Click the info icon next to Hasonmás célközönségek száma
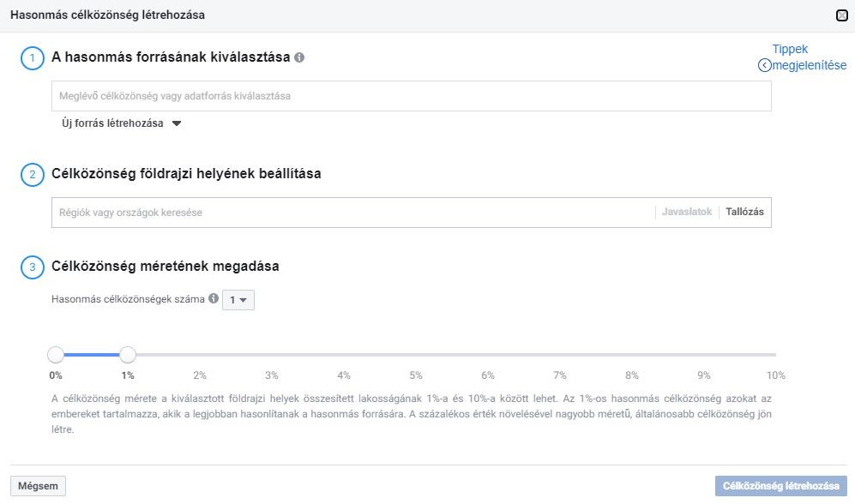 (214, 298)
